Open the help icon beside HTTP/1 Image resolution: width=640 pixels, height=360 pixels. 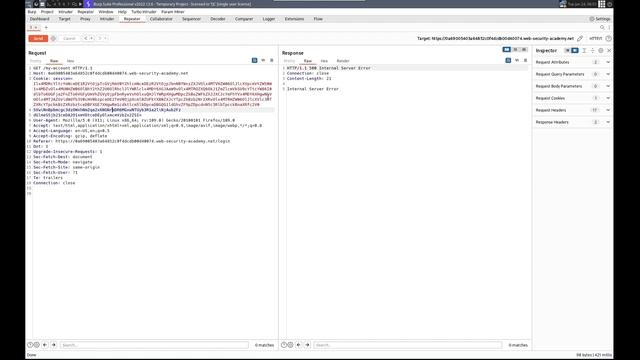coord(609,38)
